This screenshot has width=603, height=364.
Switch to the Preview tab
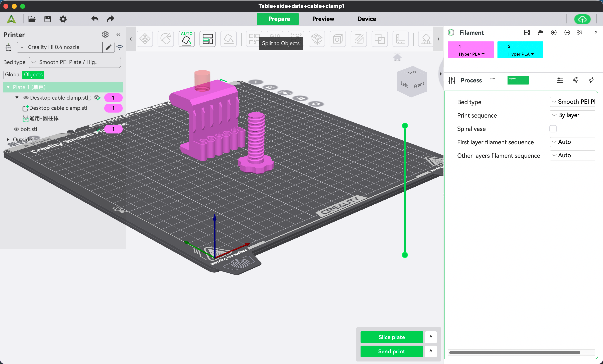coord(323,19)
